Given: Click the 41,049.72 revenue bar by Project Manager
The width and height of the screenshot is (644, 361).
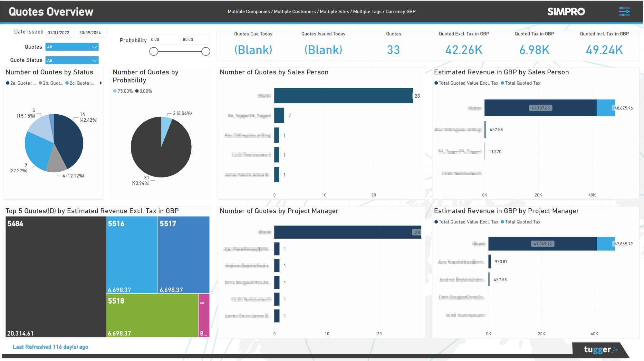Looking at the screenshot, I should (x=543, y=244).
